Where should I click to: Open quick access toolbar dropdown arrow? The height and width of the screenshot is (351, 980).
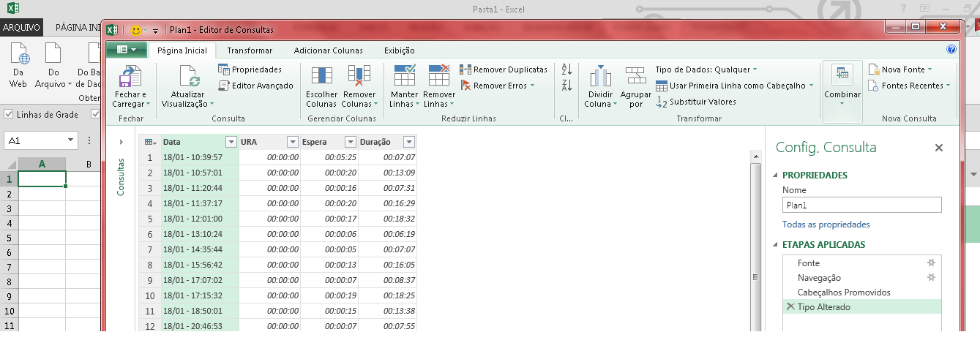156,31
